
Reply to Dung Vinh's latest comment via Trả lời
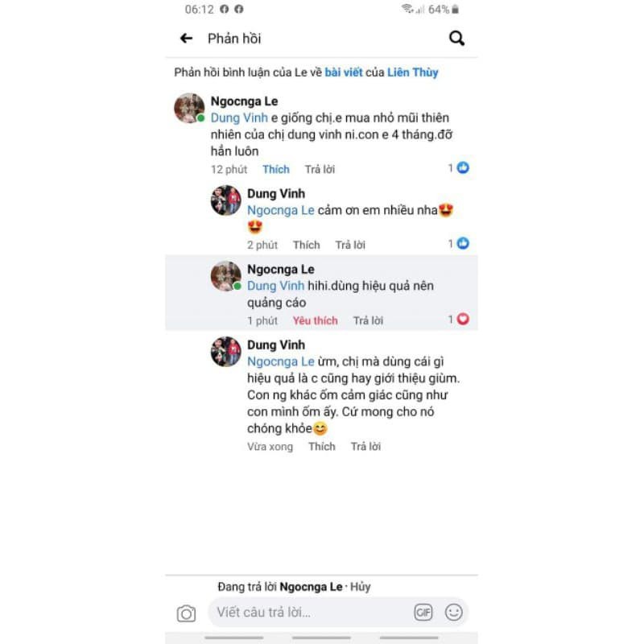(x=365, y=447)
